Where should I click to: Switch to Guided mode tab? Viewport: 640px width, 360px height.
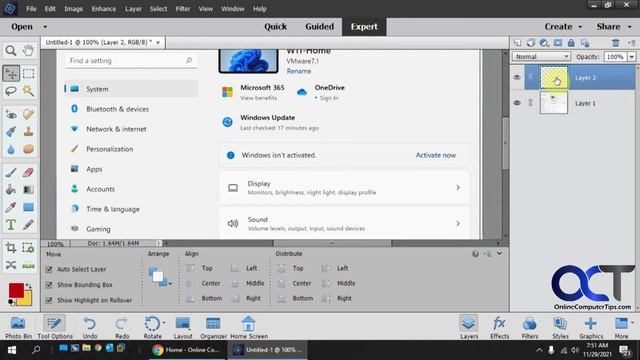[320, 27]
